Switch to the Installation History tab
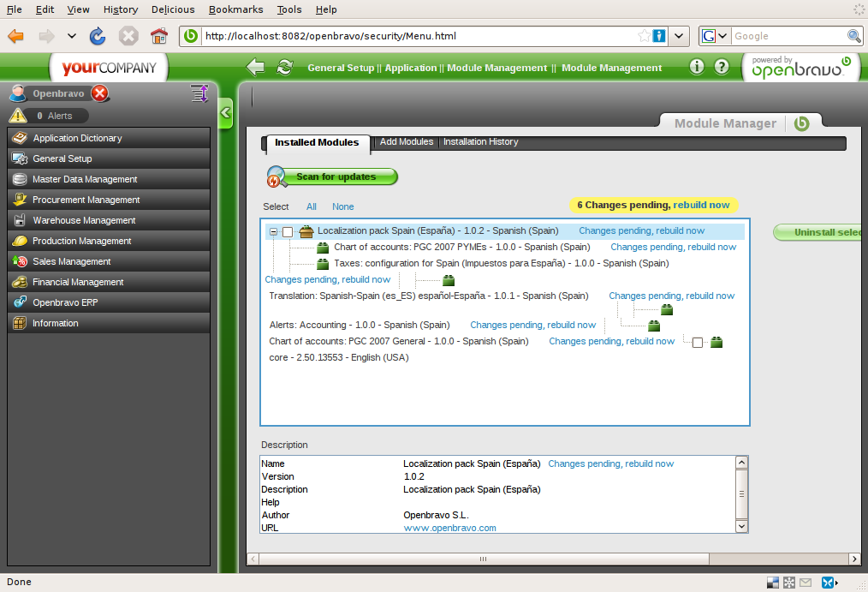 (480, 141)
